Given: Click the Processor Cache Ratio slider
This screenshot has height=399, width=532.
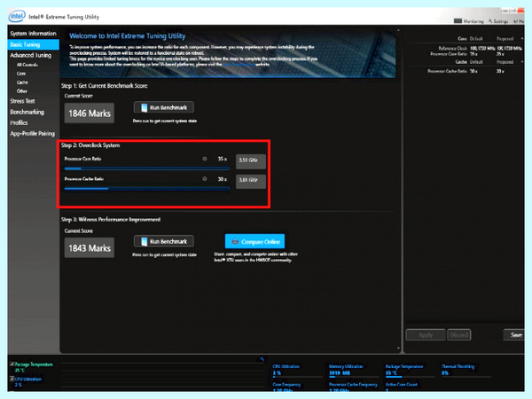Looking at the screenshot, I should (x=147, y=188).
